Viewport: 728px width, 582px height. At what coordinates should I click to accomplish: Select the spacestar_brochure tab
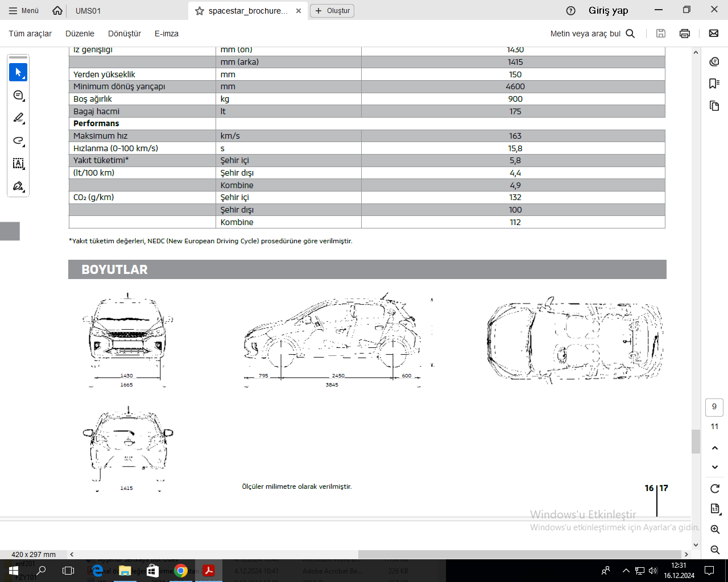point(247,11)
